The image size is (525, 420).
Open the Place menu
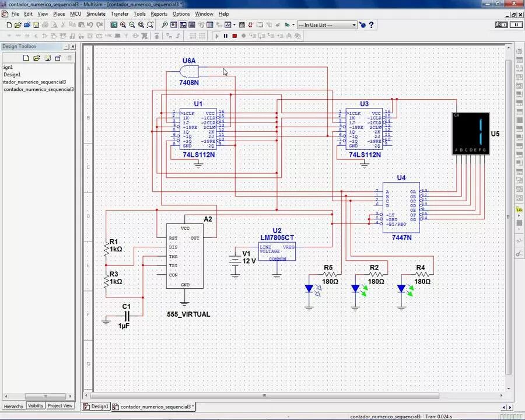point(59,14)
